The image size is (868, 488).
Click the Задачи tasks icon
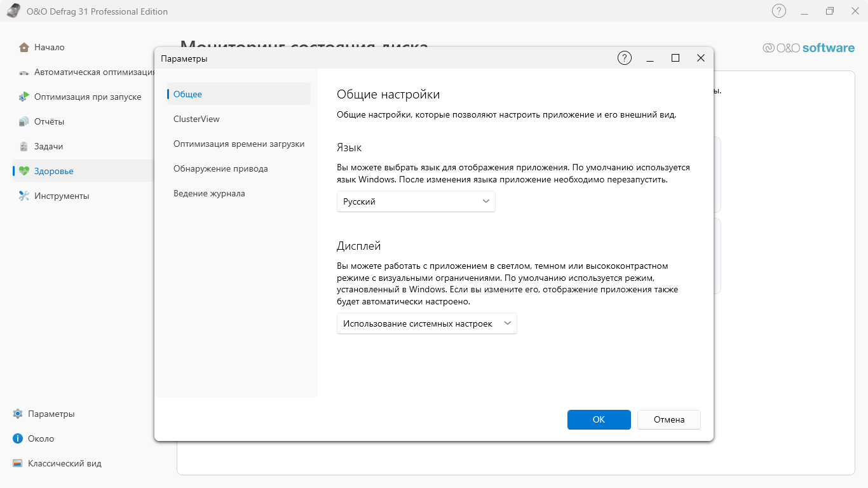pos(24,146)
